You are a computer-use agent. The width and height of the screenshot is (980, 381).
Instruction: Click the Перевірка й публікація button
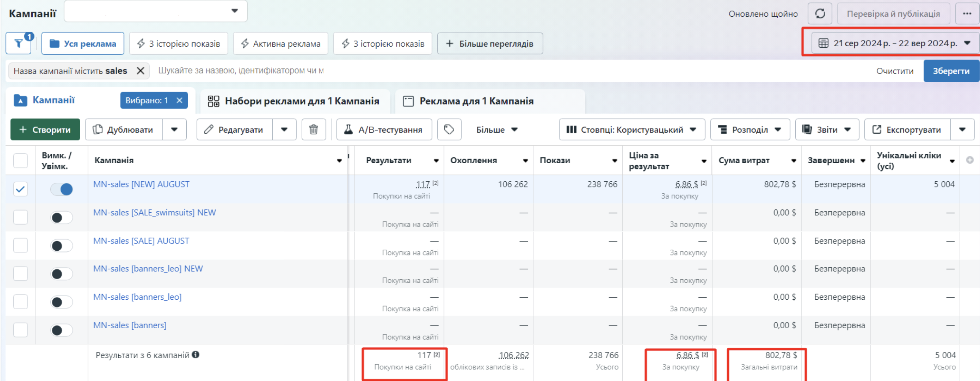(893, 14)
